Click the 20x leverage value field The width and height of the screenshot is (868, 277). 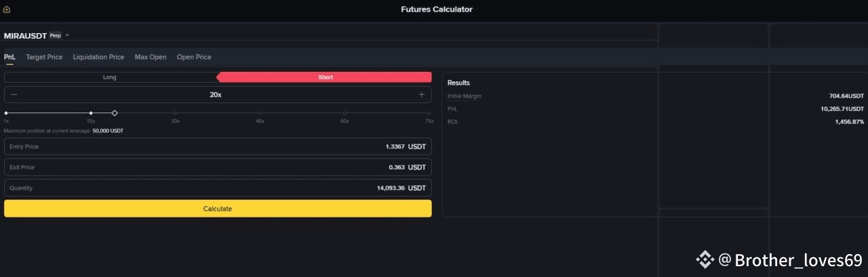click(x=216, y=95)
